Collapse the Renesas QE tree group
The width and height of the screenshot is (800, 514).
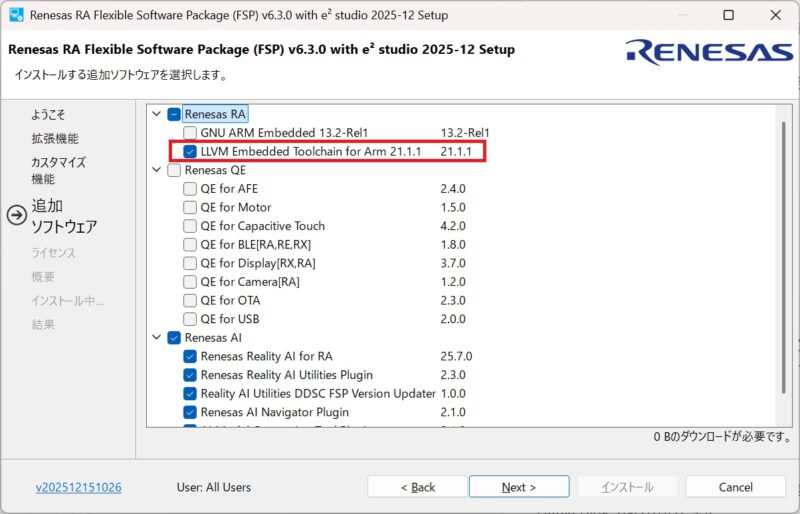coord(157,170)
